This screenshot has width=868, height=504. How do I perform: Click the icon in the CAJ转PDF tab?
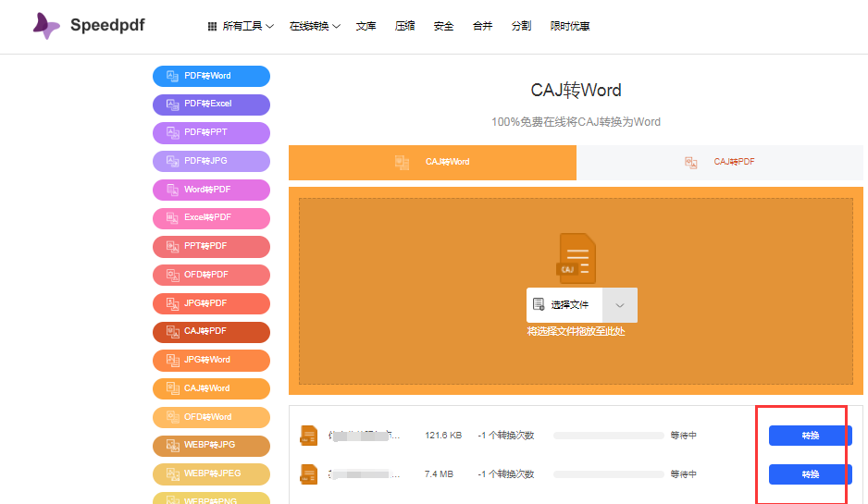coord(691,162)
